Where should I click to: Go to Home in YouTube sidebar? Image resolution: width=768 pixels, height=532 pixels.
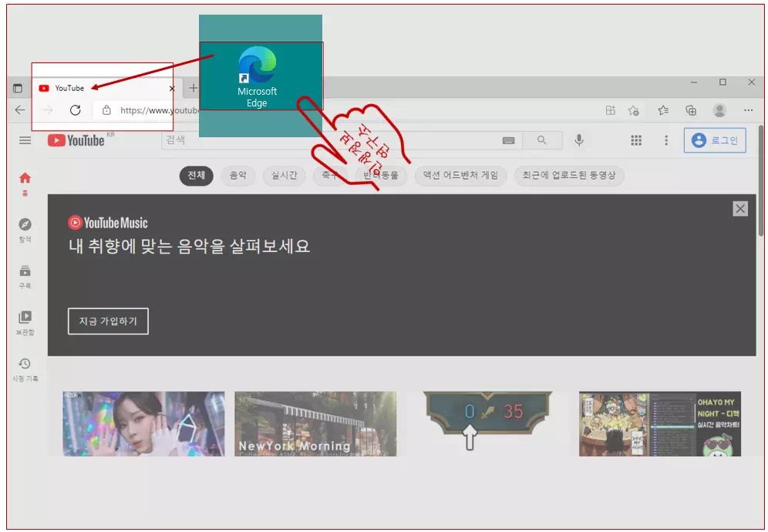tap(25, 184)
